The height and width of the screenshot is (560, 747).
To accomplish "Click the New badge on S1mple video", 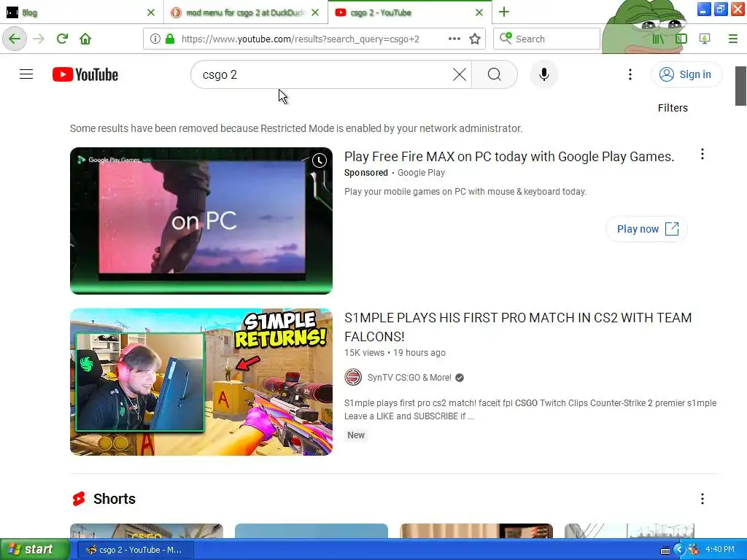I will [x=356, y=435].
